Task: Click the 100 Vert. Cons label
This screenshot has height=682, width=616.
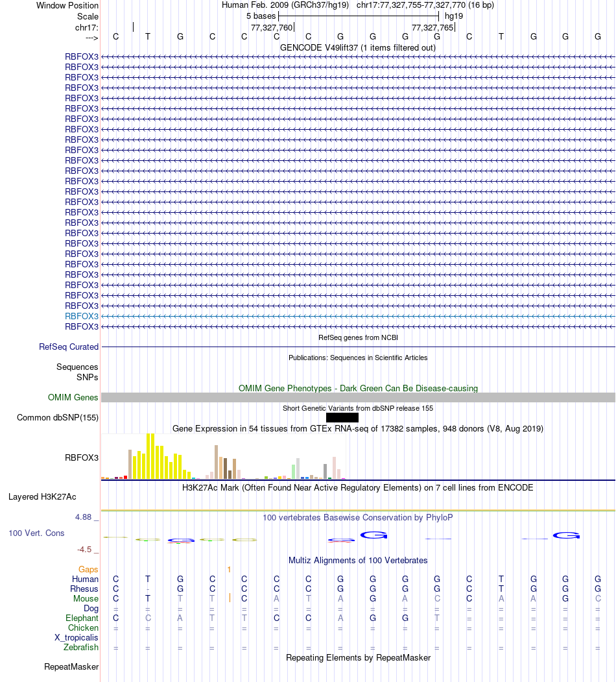Action: [36, 533]
